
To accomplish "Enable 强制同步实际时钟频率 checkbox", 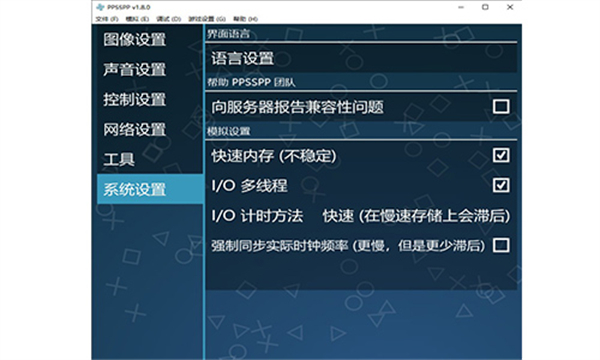I will (x=501, y=245).
